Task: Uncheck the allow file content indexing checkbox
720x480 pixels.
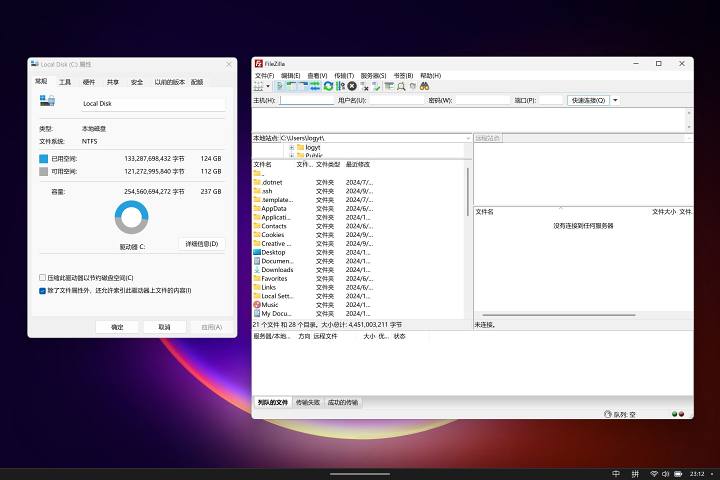Action: point(42,291)
